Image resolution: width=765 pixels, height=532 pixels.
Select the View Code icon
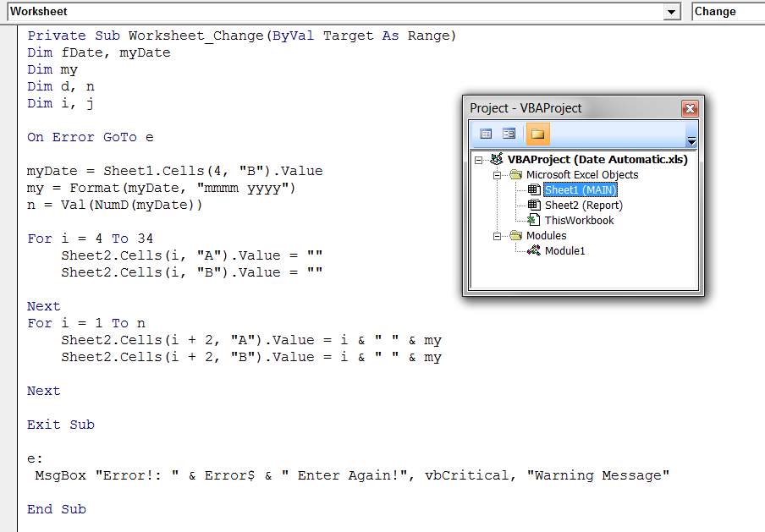coord(486,133)
